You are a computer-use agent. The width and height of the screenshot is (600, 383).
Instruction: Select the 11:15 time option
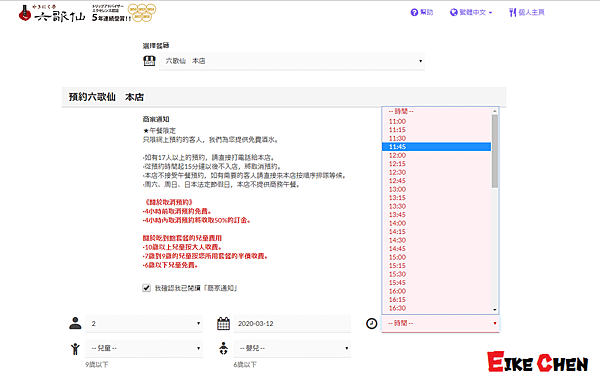coord(436,130)
